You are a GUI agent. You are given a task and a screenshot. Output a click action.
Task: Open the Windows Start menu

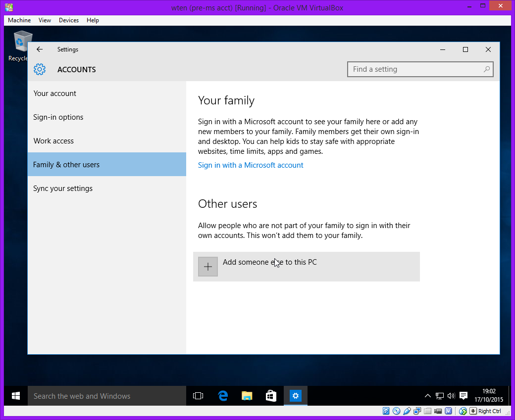(16, 396)
